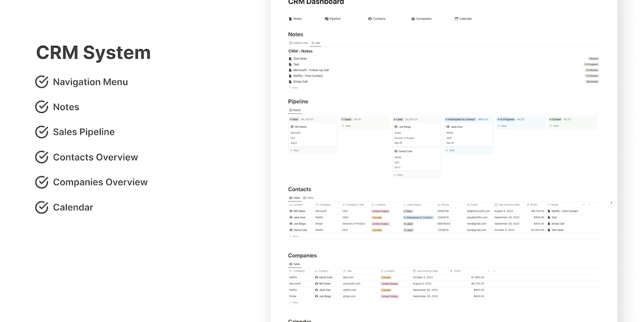The height and width of the screenshot is (322, 644).
Task: Add new card in Open pipeline column
Action: click(347, 126)
